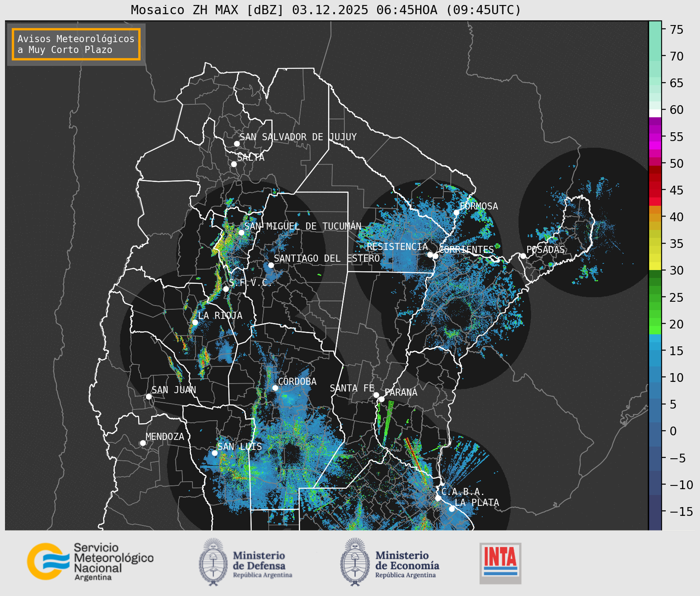The height and width of the screenshot is (596, 700).
Task: Click the Mosaico ZH MAX title text
Action: tap(326, 10)
